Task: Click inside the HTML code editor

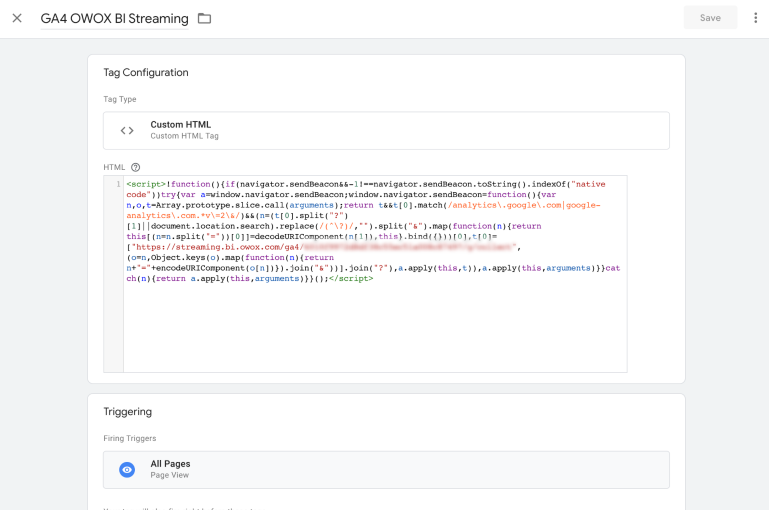Action: point(375,274)
